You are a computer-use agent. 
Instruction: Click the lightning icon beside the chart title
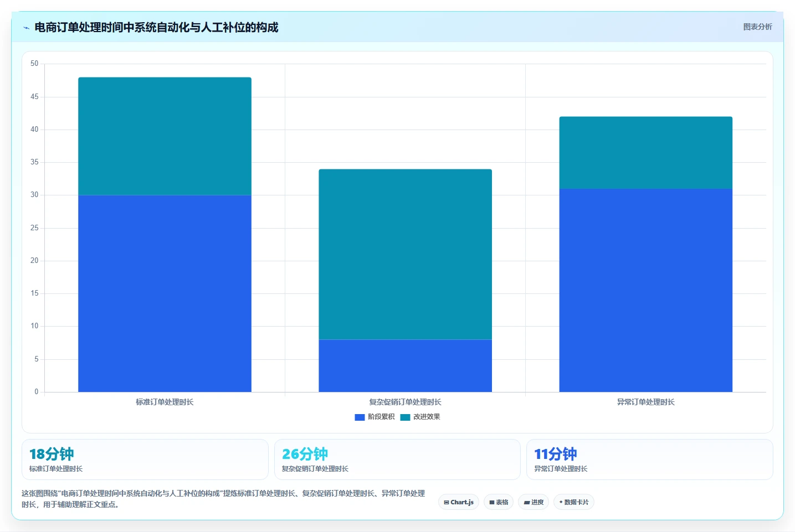26,28
